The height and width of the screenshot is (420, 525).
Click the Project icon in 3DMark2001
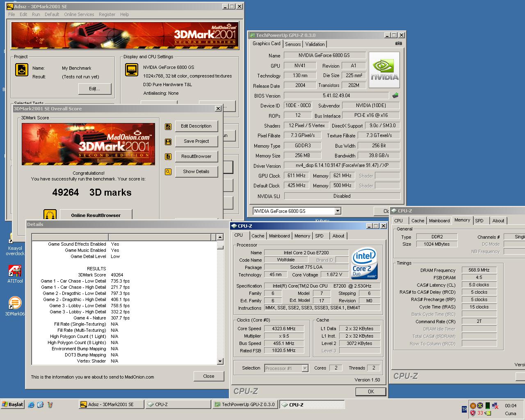pos(22,70)
